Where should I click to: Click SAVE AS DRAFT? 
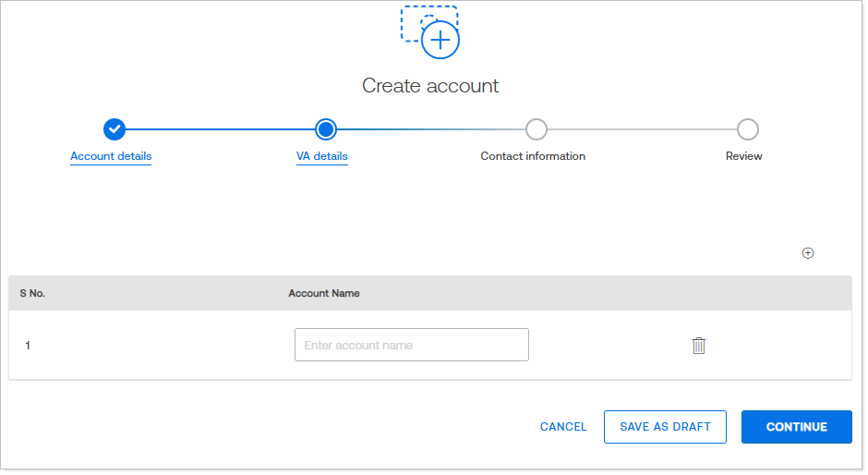point(665,427)
